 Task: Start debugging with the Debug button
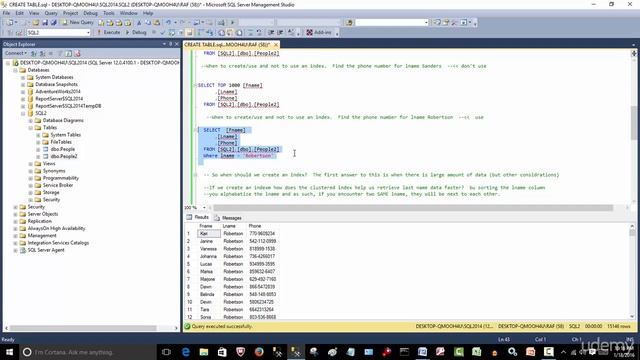(136, 32)
